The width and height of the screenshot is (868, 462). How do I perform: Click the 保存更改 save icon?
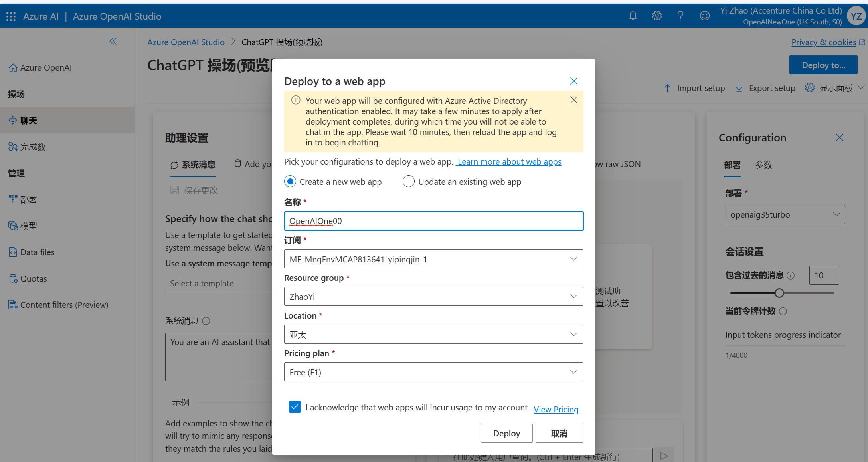coord(175,190)
